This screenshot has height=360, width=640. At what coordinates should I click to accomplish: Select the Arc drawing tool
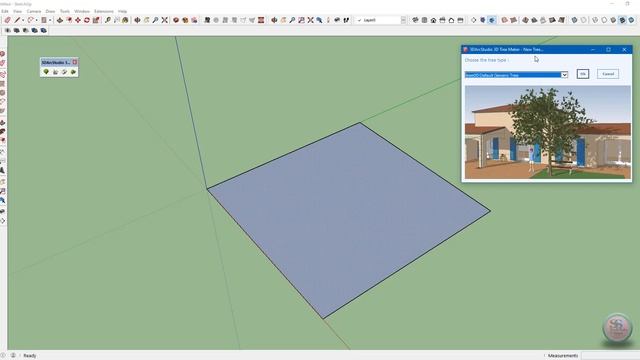click(31, 20)
